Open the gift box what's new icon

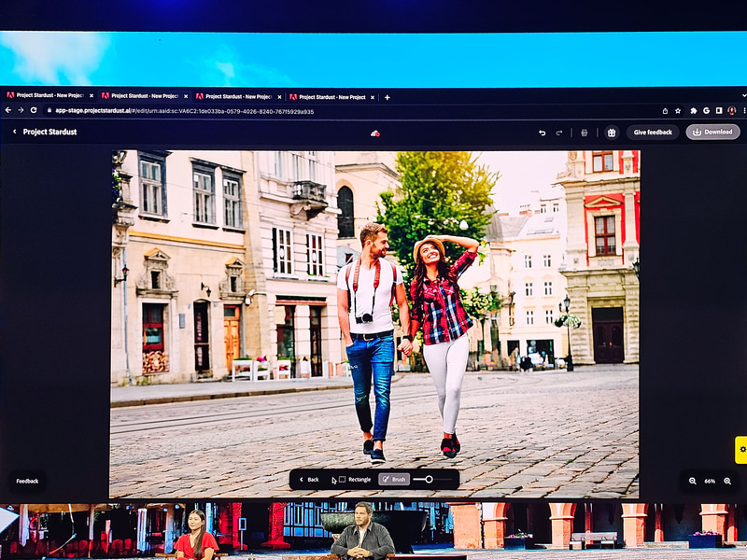[x=612, y=133]
